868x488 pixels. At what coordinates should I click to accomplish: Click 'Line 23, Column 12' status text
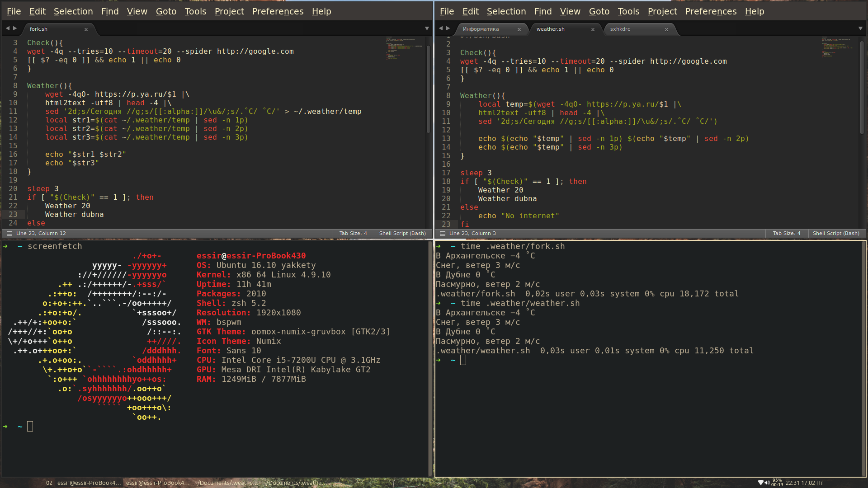(x=41, y=234)
